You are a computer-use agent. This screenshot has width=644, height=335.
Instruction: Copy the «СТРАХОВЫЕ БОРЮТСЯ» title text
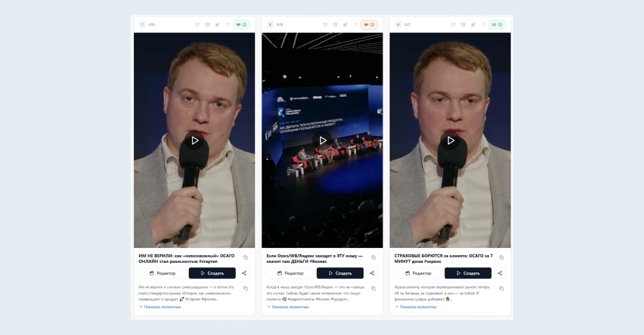[x=501, y=257]
